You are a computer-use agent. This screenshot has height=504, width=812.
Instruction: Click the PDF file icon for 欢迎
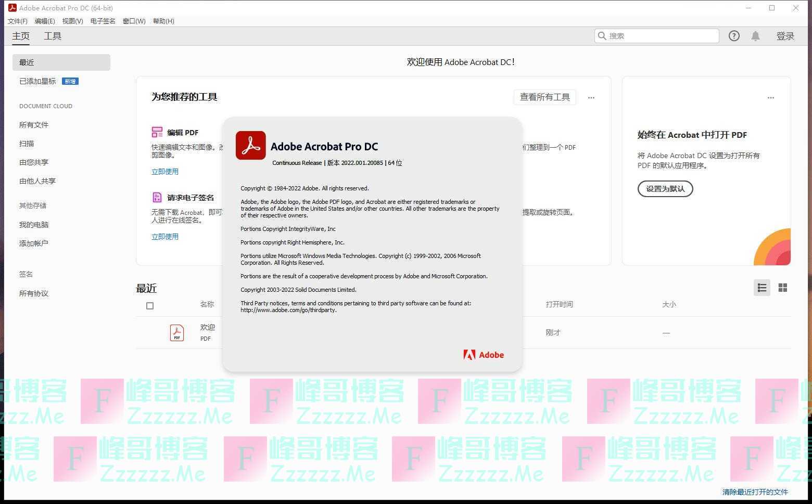click(x=177, y=332)
